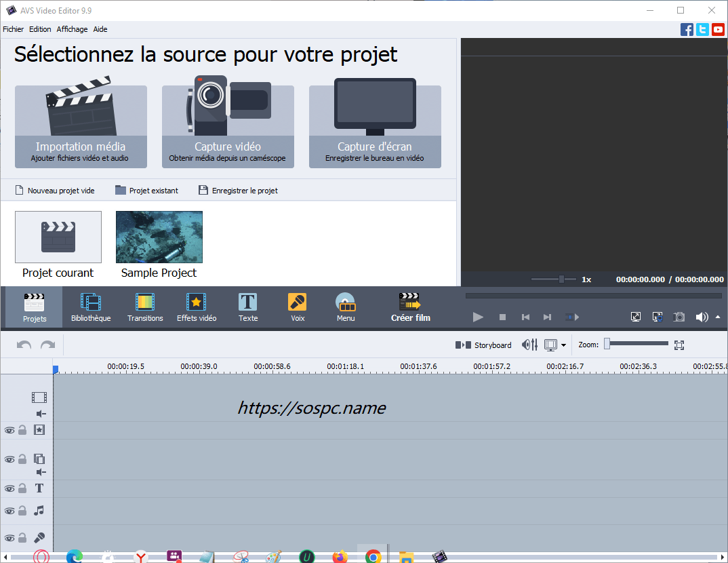Adjust the timeline Zoom slider
Viewport: 728px width, 563px height.
click(x=607, y=344)
